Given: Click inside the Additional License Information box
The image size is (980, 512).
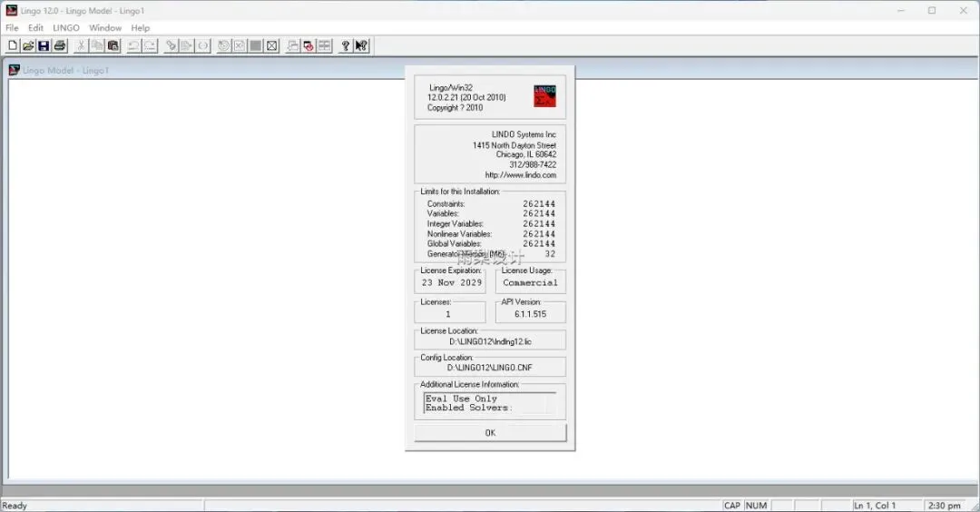Looking at the screenshot, I should [x=490, y=402].
